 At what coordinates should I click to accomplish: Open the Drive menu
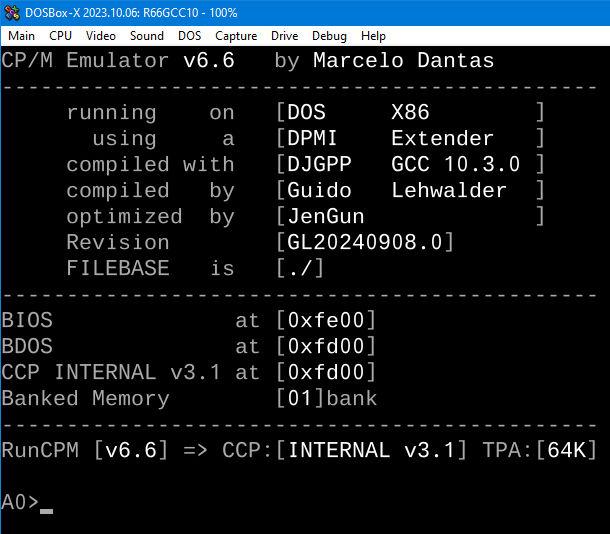284,36
